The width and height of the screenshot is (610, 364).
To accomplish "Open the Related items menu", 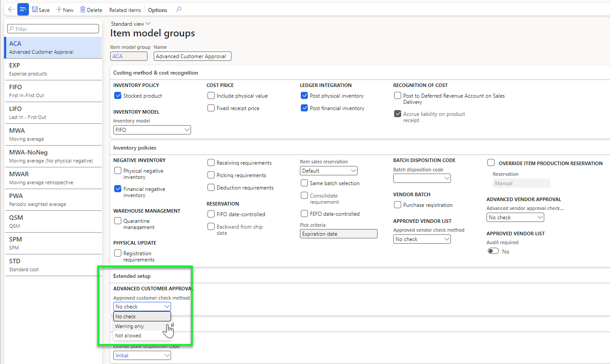I will click(125, 9).
